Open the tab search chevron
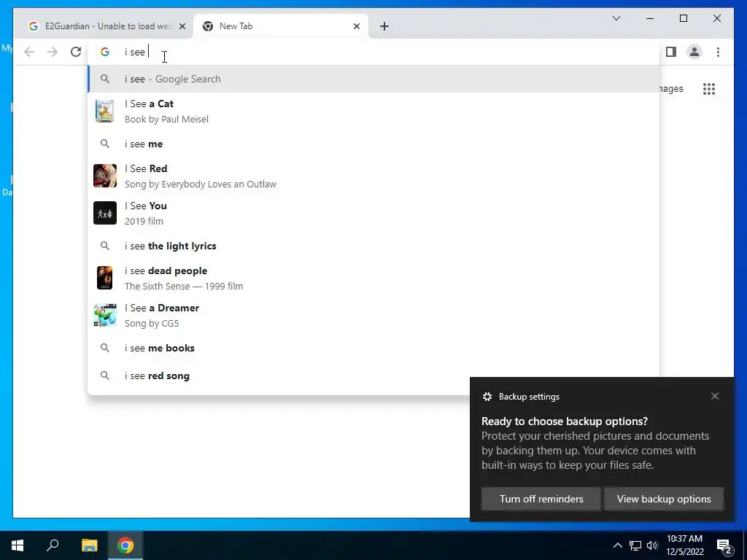The height and width of the screenshot is (560, 747). click(x=616, y=18)
